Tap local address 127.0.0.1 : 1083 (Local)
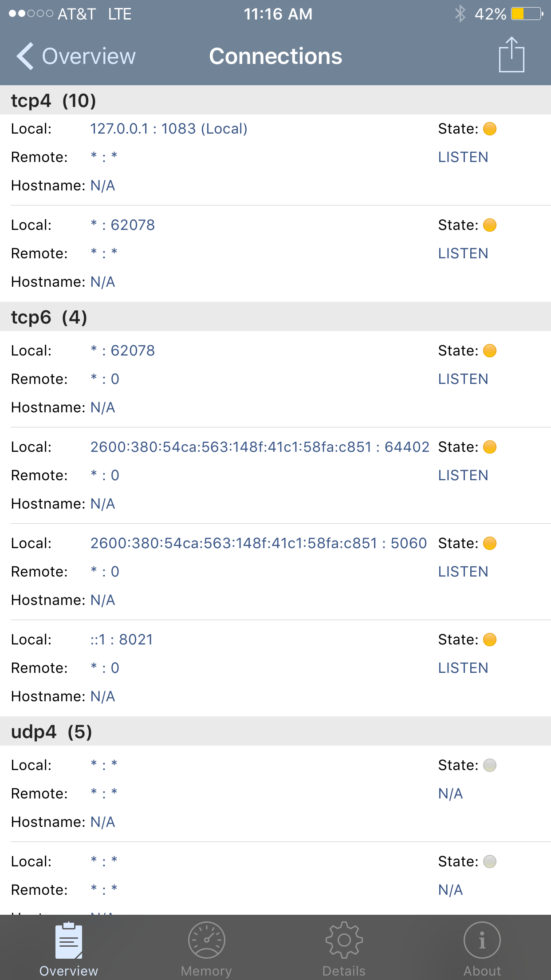 pos(169,129)
